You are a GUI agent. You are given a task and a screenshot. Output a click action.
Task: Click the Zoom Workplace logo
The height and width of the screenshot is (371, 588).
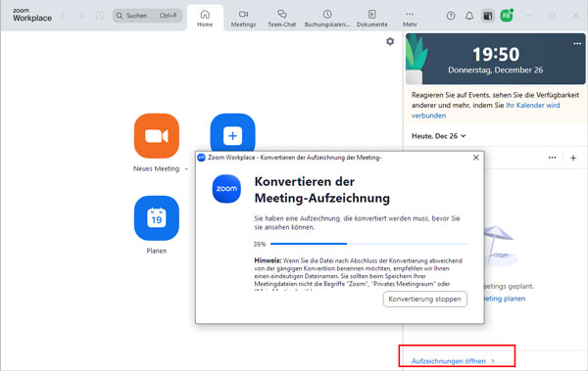pos(32,15)
